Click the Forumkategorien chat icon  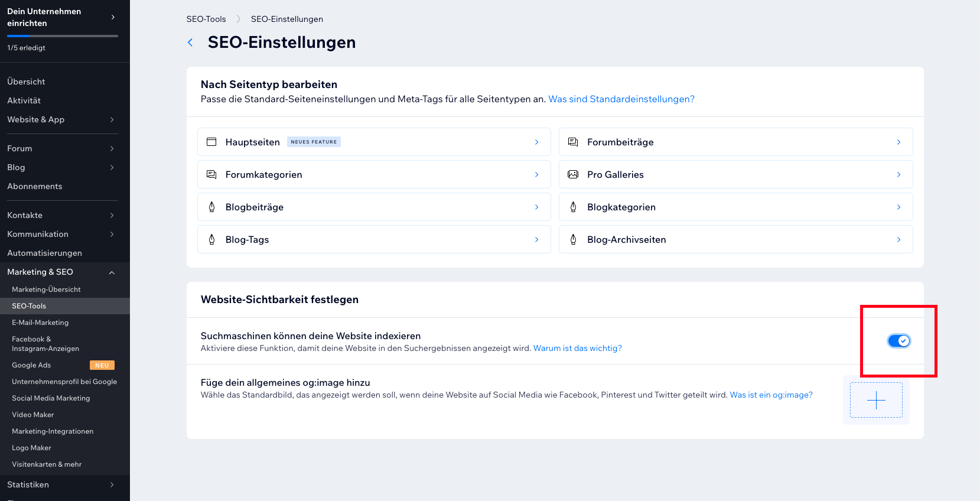211,174
